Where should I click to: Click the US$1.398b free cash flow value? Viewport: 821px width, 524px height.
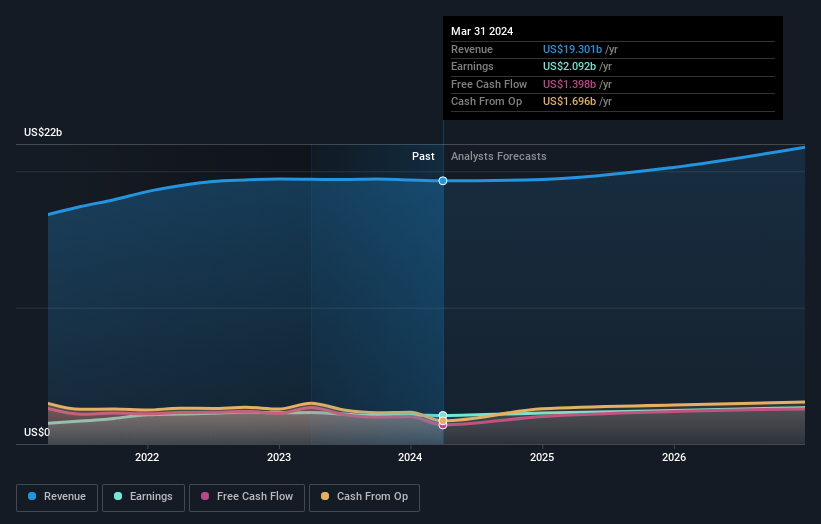point(569,84)
